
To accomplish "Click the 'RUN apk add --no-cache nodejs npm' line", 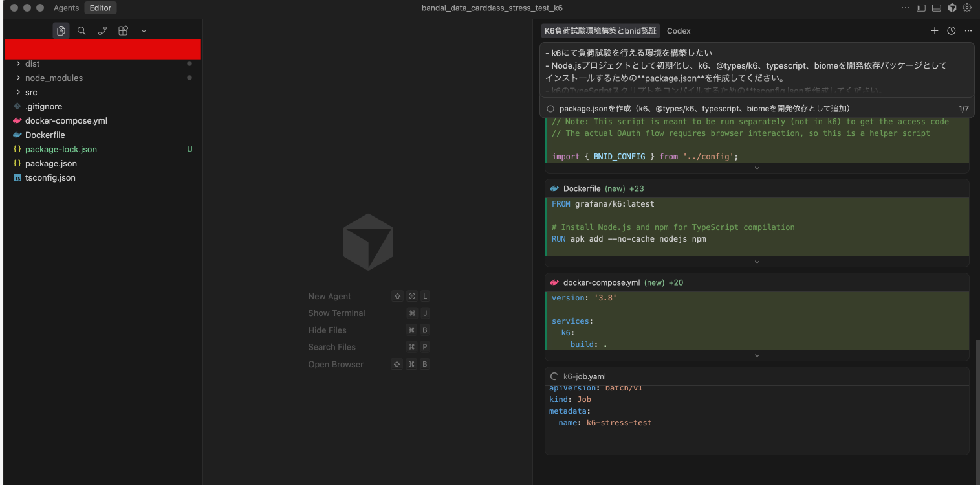I will 629,238.
